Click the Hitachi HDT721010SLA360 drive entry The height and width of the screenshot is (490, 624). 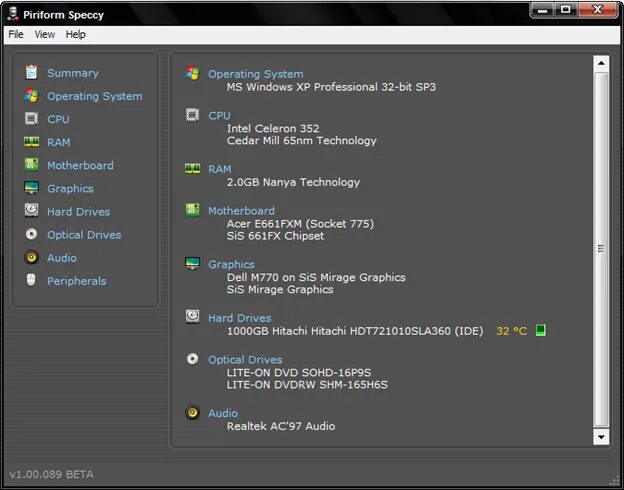click(x=355, y=331)
